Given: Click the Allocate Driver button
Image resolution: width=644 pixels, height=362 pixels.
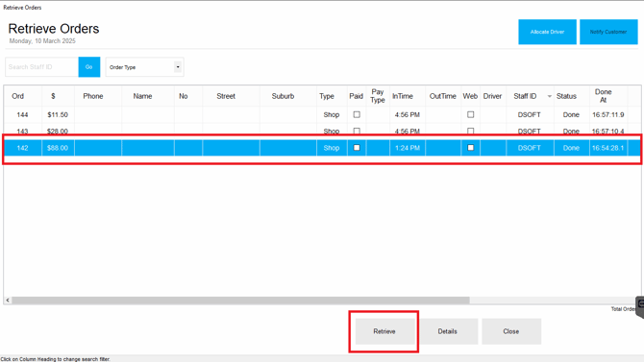Looking at the screenshot, I should tap(547, 32).
